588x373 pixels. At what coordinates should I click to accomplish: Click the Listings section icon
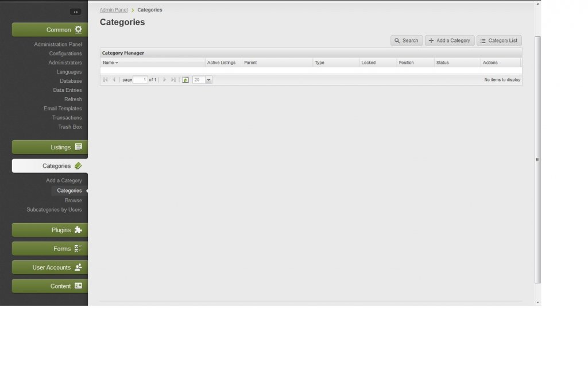pos(78,147)
